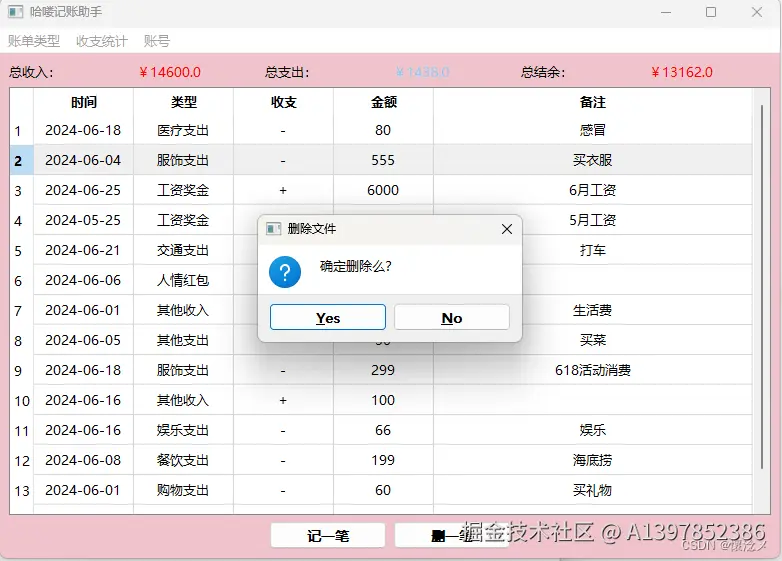Select the date cell 2024-06-04
The width and height of the screenshot is (782, 561).
(83, 160)
